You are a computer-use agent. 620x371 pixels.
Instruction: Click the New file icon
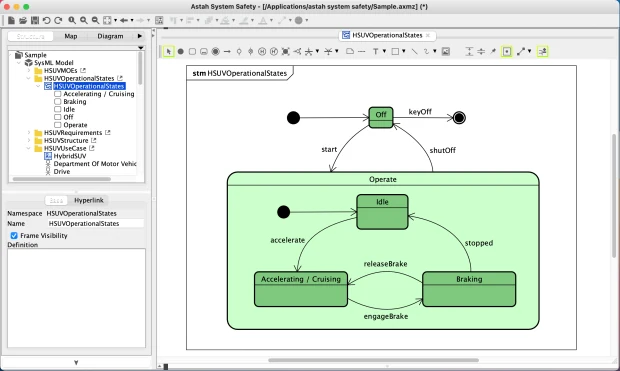click(11, 20)
